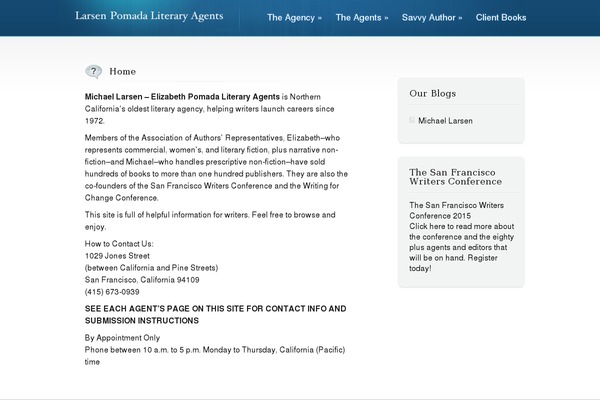Click the Our Blogs heading

[x=432, y=93]
